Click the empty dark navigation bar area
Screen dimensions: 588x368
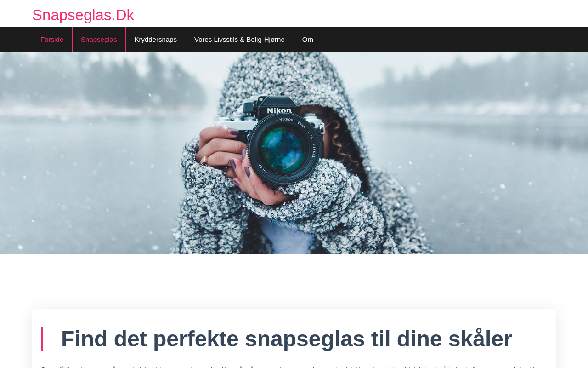coord(455,40)
